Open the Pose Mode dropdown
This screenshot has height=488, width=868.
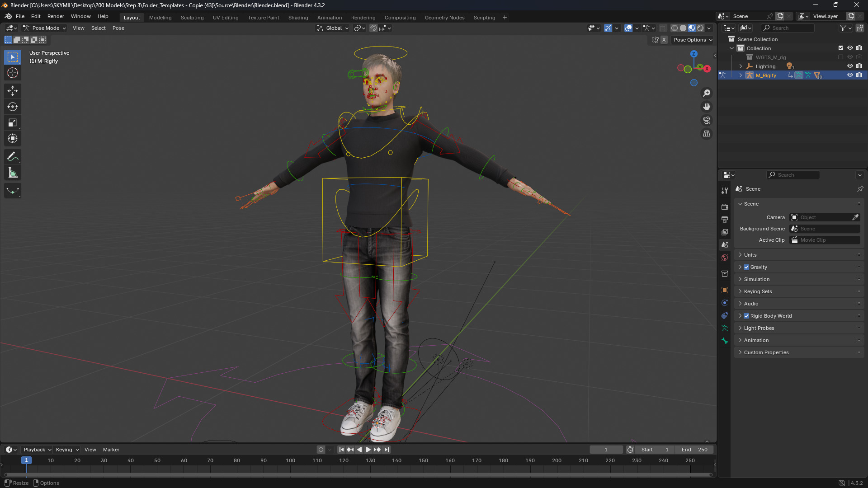44,28
